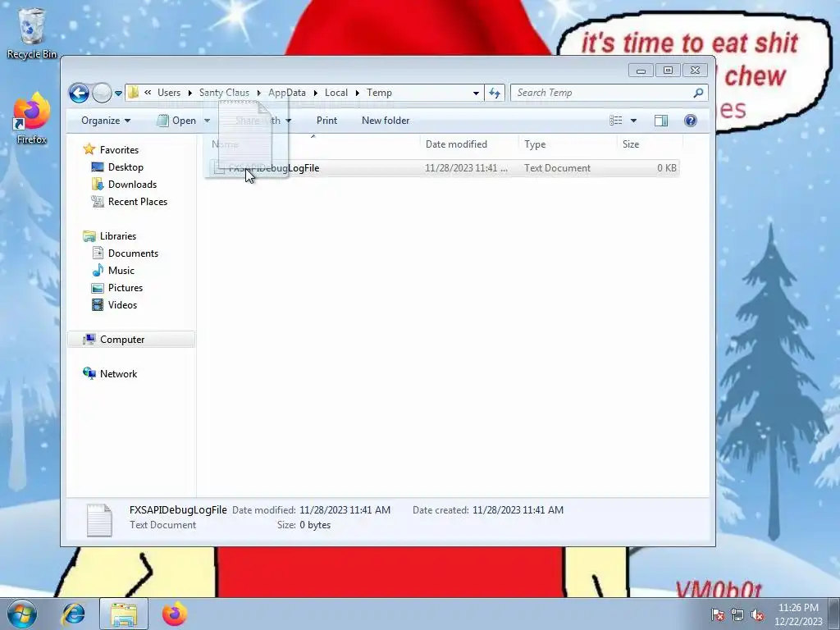
Task: Open the Pictures library
Action: 126,288
